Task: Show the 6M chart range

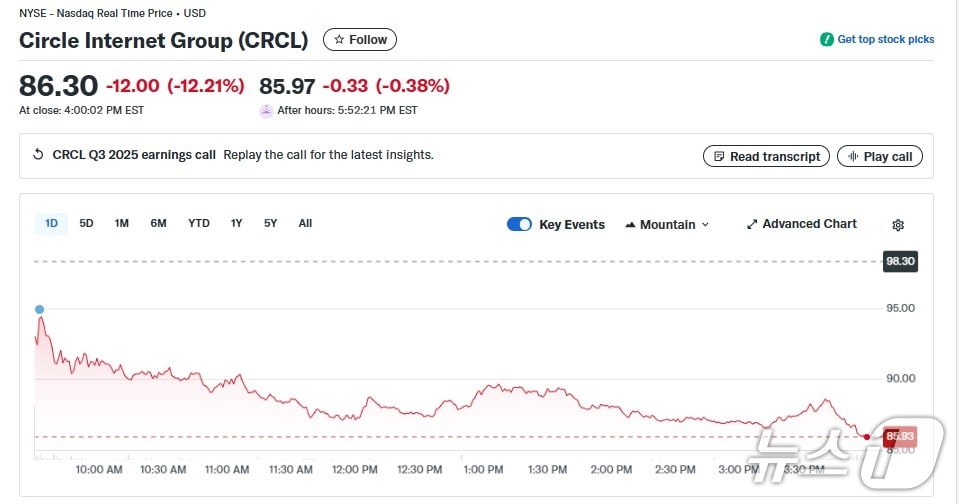Action: click(x=158, y=223)
